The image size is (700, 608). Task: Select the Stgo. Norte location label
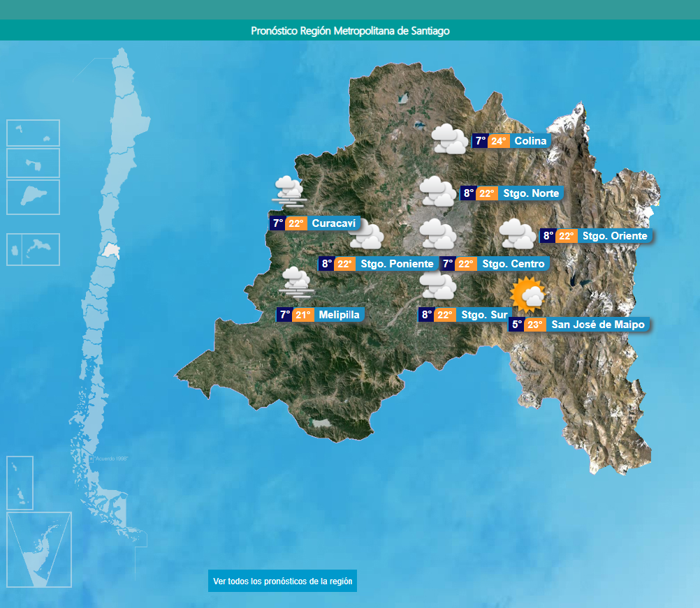pyautogui.click(x=531, y=193)
